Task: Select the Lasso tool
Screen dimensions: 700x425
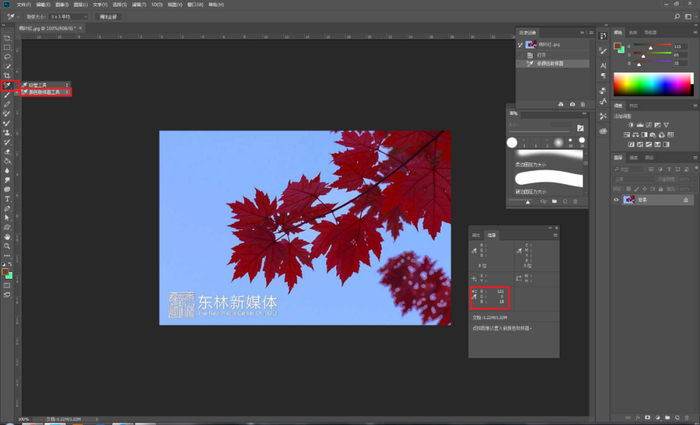Action: click(x=7, y=56)
